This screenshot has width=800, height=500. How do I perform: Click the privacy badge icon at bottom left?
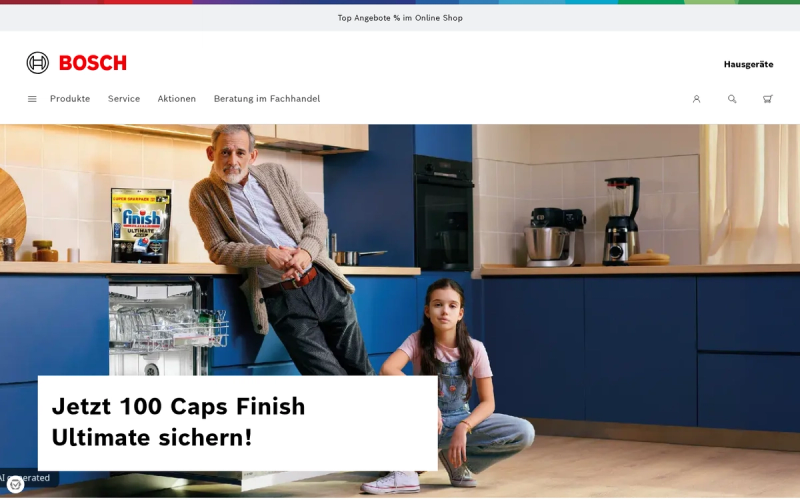[x=15, y=484]
